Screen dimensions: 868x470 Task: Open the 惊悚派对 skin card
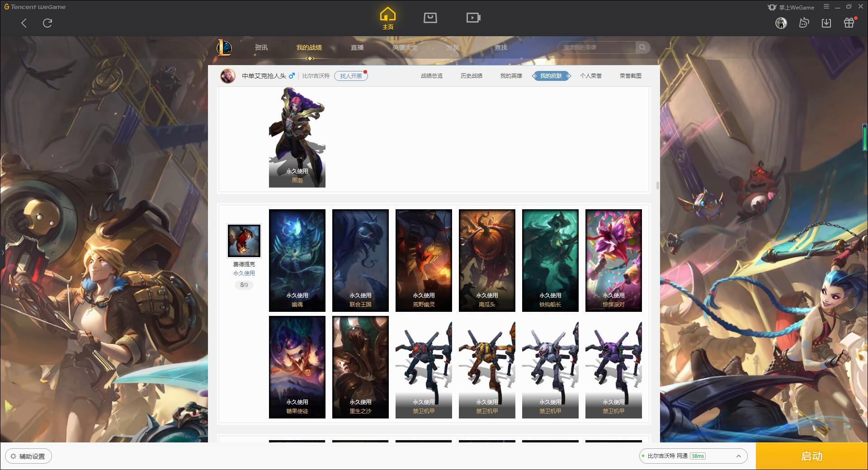(x=613, y=260)
